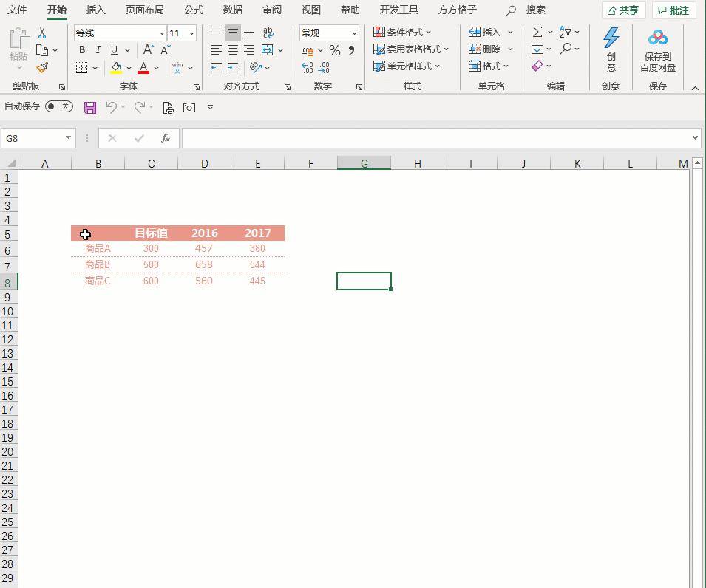706x588 pixels.
Task: Toggle the 自动保存 AutoSave switch
Action: point(59,106)
